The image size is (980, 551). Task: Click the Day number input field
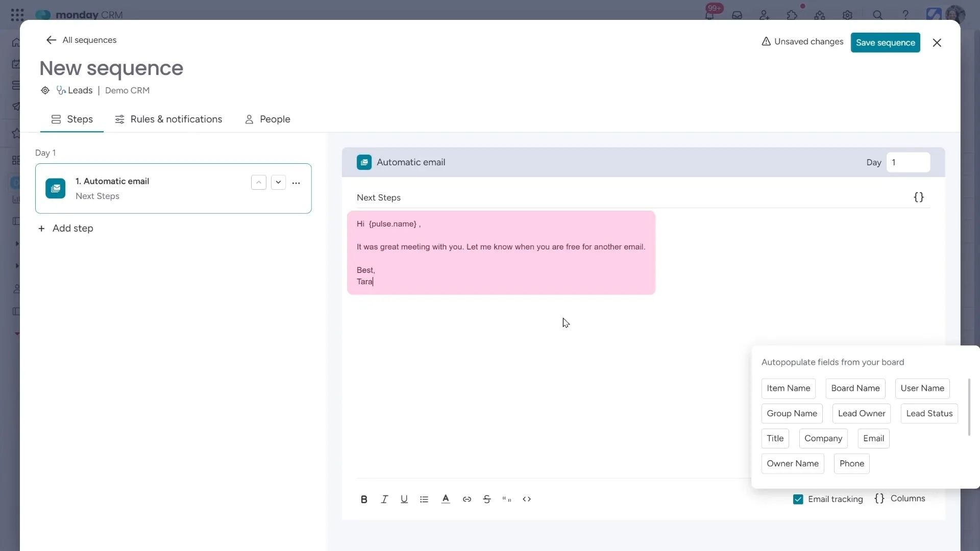[909, 162]
